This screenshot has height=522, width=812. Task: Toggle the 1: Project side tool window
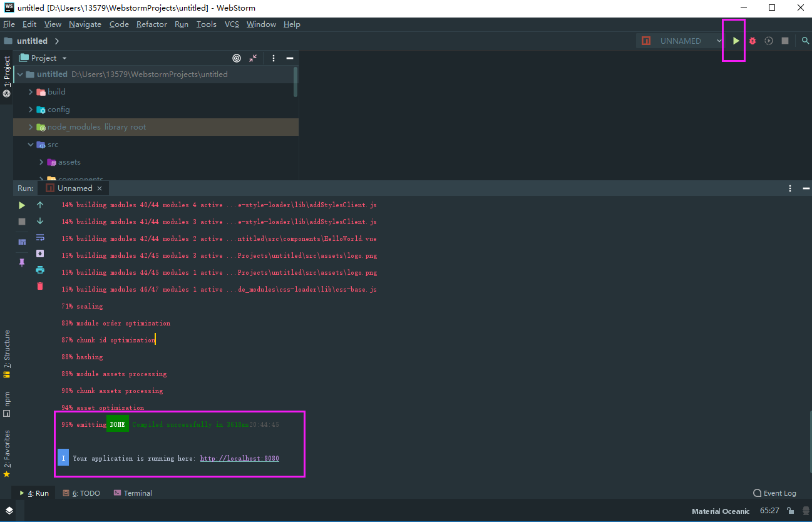coord(7,77)
